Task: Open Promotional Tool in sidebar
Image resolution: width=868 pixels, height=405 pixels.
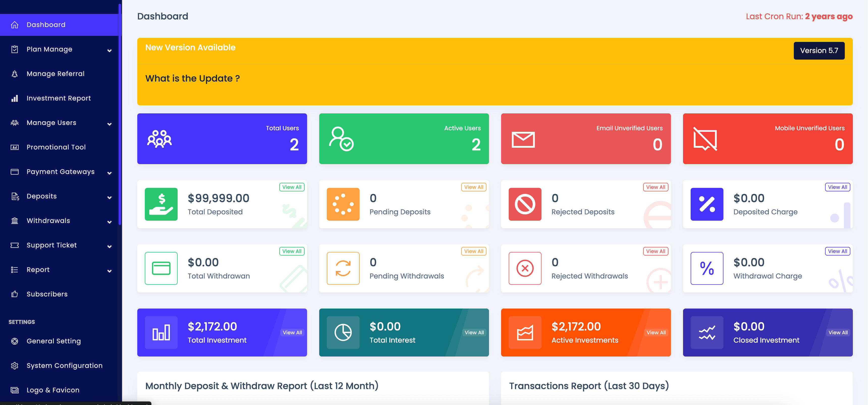Action: tap(56, 147)
